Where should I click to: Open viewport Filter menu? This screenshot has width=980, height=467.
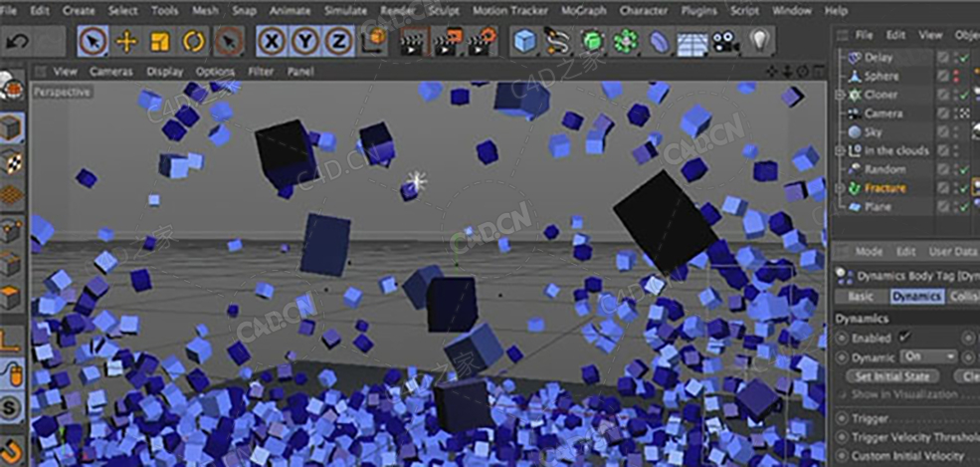[x=261, y=72]
